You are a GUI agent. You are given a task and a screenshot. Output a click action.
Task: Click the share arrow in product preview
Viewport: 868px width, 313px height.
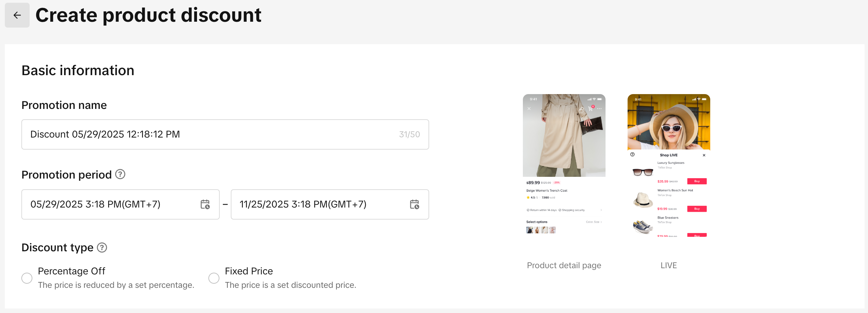point(582,109)
